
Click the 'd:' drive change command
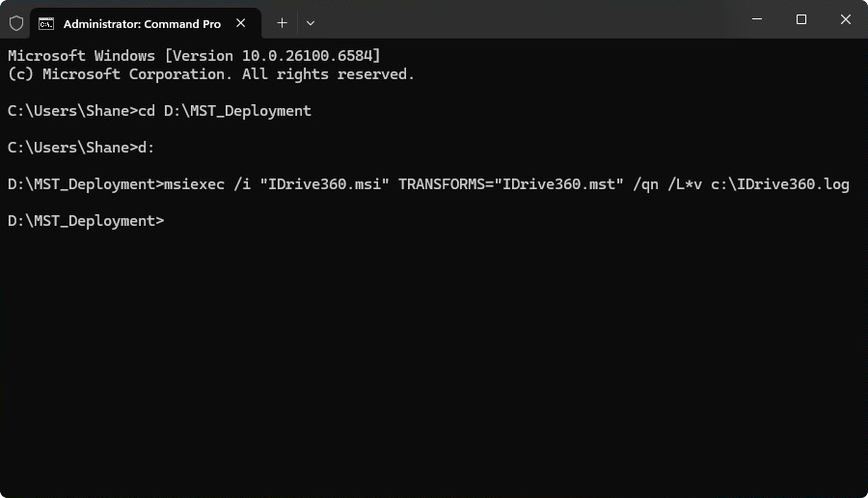(147, 147)
